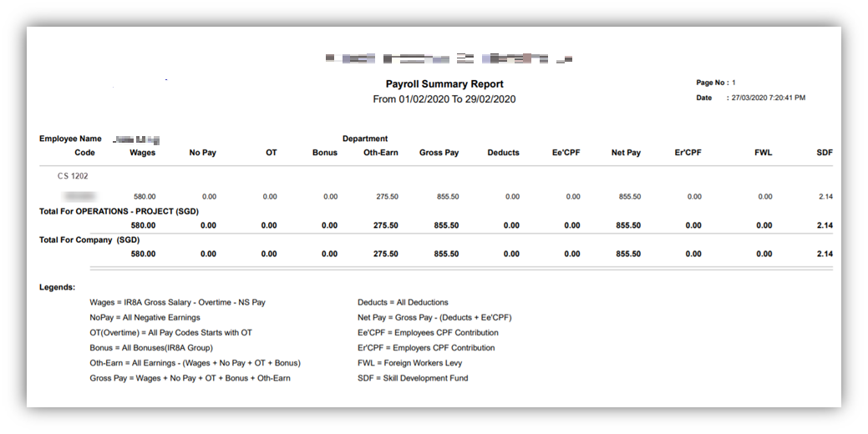Click the FWL column header

click(764, 153)
